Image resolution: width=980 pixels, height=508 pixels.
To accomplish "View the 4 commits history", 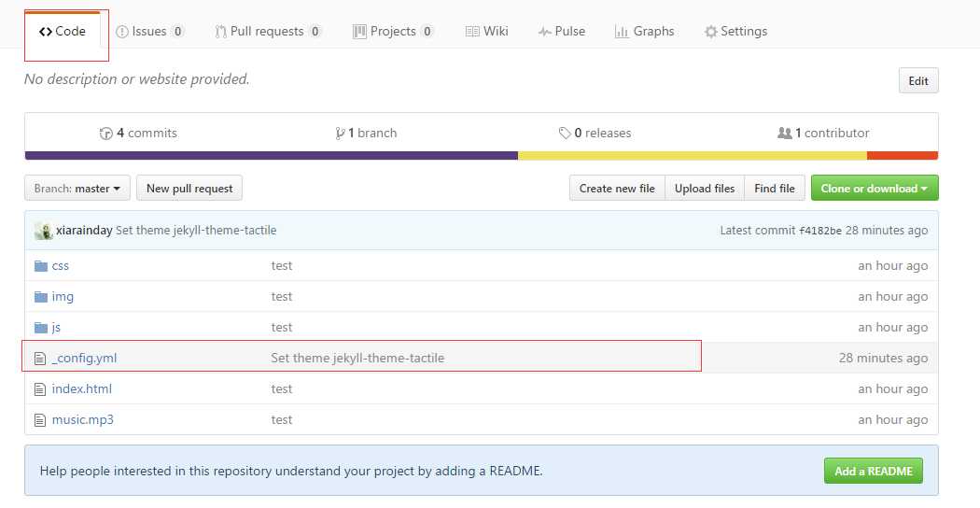I will click(138, 133).
